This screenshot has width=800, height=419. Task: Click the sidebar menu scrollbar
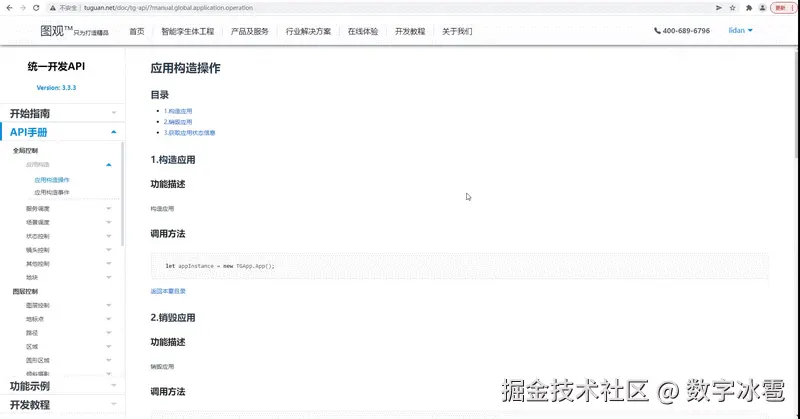122,194
